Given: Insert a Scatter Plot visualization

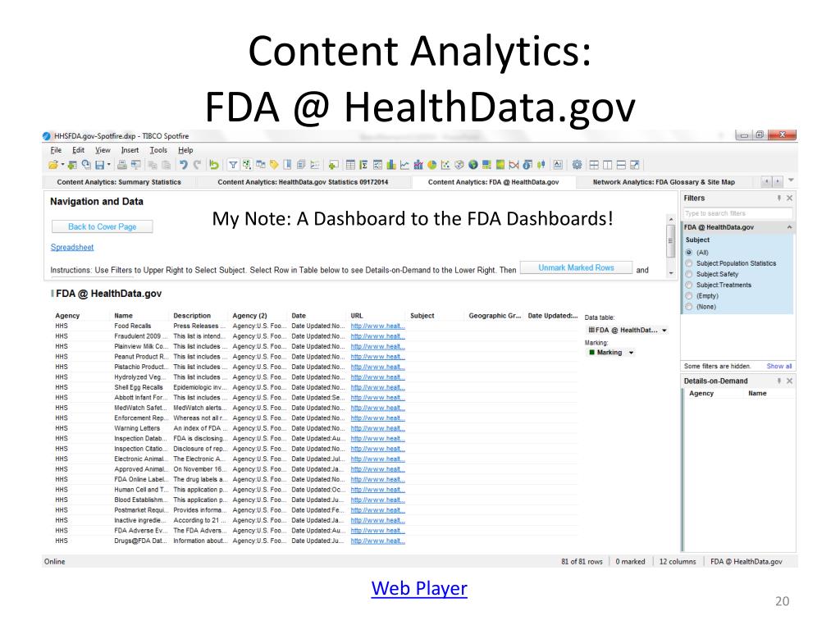Looking at the screenshot, I should [445, 165].
